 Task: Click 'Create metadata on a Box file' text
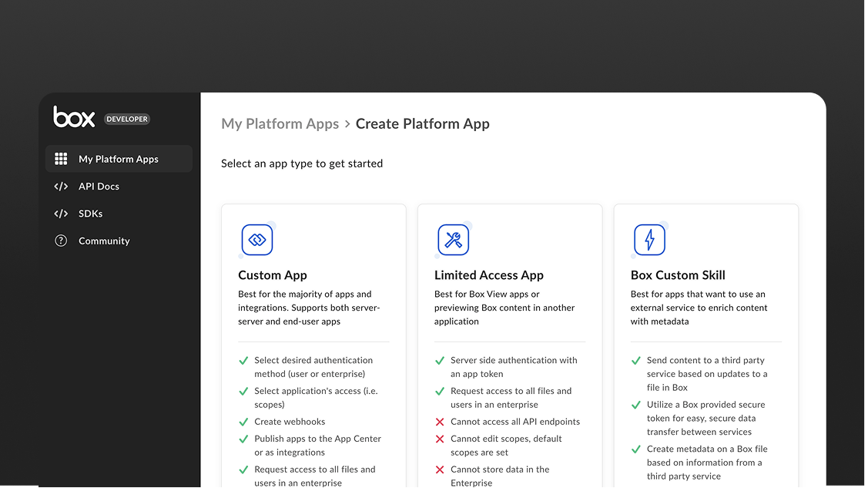click(707, 463)
